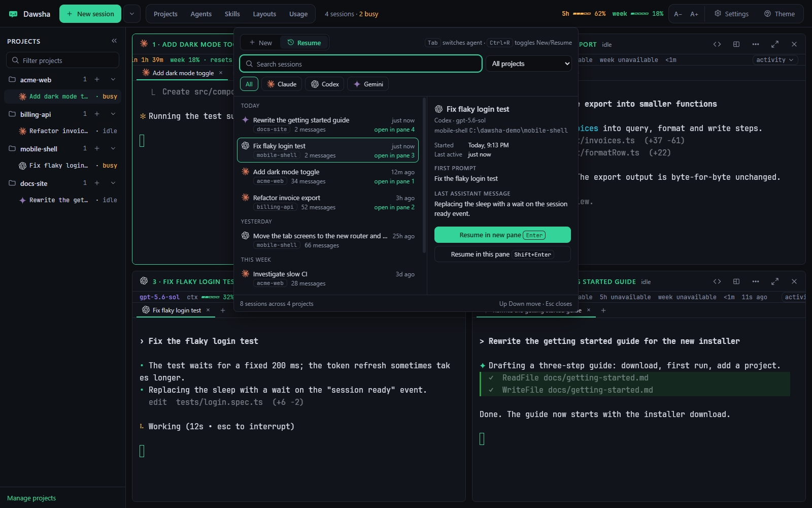Add session to billing-api project
This screenshot has height=508, width=812.
pos(97,114)
